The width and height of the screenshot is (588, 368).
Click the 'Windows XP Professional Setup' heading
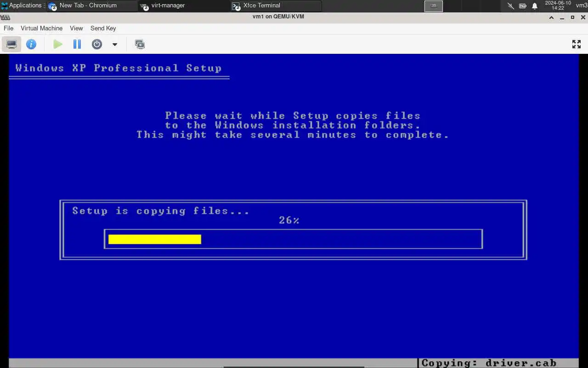(119, 68)
